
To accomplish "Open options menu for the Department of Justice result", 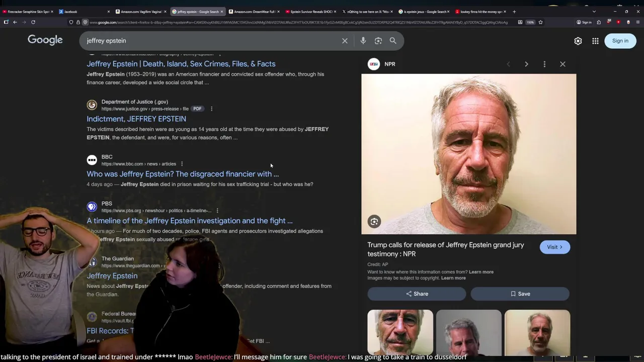I will point(211,109).
